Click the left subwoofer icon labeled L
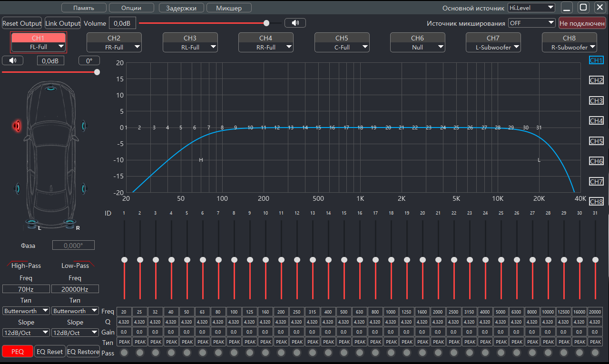609x364 pixels. pyautogui.click(x=32, y=222)
